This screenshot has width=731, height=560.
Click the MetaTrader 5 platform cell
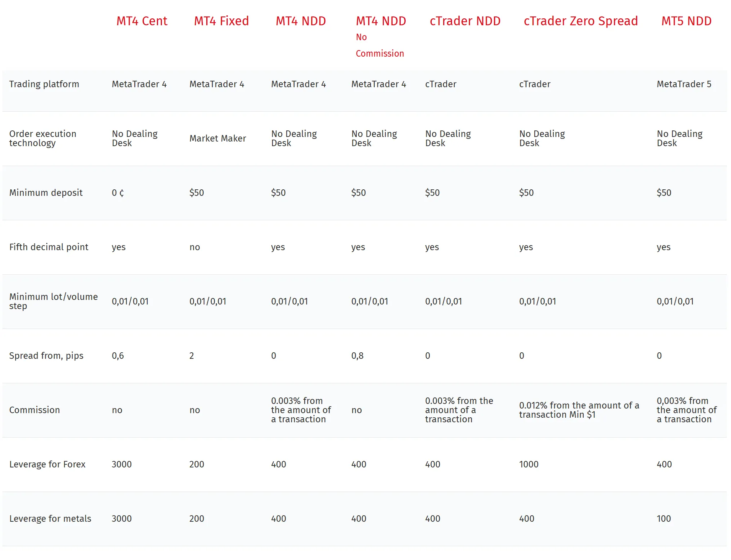point(684,84)
